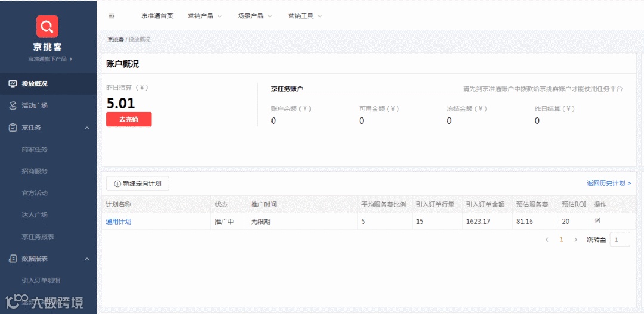Image resolution: width=644 pixels, height=314 pixels.
Task: Click the 推广中 status cell
Action: [x=224, y=222]
